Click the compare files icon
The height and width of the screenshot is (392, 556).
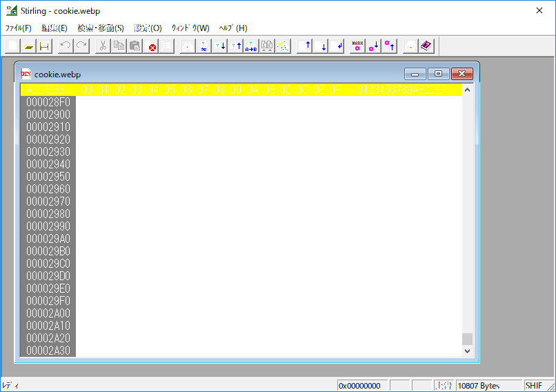pos(267,46)
